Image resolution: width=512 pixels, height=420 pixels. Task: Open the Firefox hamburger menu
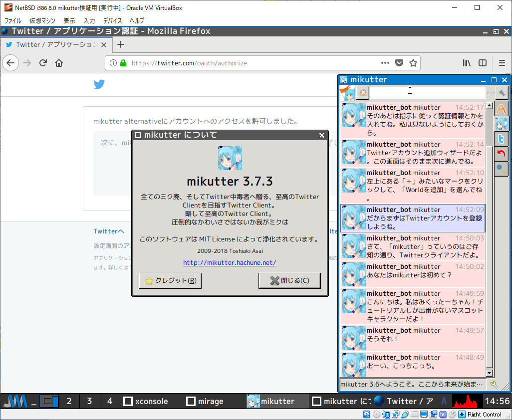pos(502,63)
